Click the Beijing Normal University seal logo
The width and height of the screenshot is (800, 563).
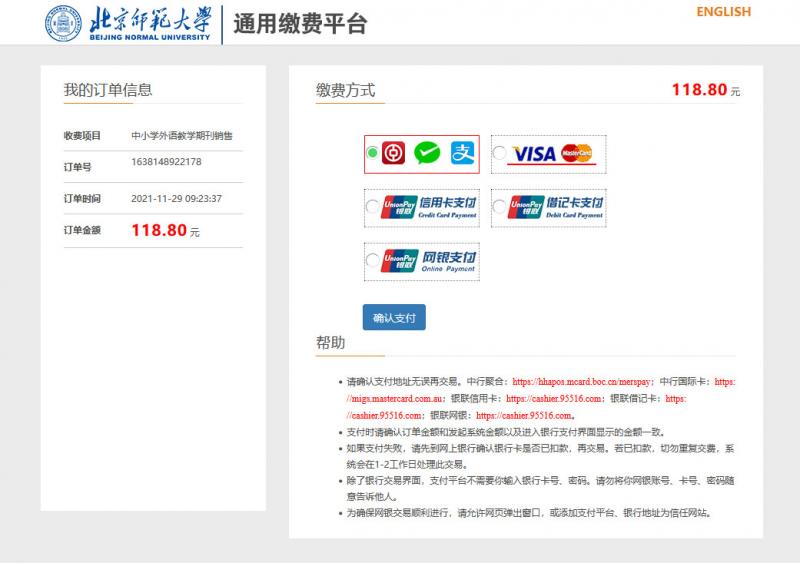click(63, 23)
